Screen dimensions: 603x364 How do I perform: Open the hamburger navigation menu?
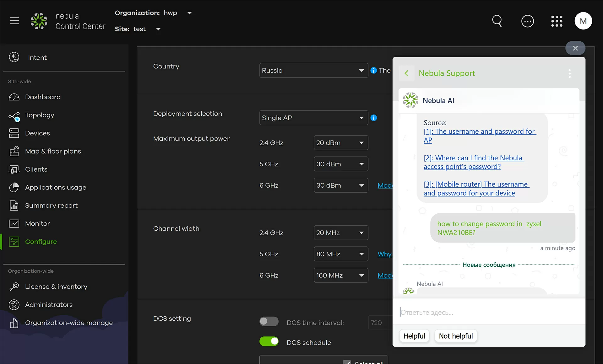tap(14, 21)
